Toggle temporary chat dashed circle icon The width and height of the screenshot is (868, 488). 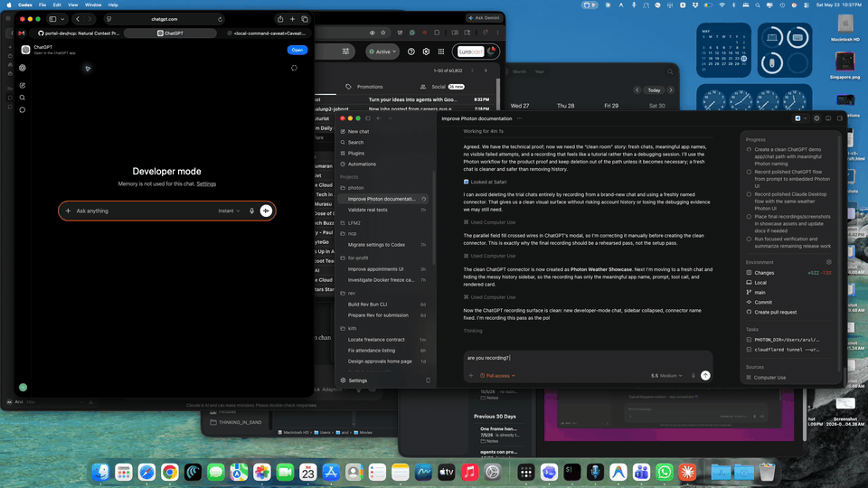[294, 68]
